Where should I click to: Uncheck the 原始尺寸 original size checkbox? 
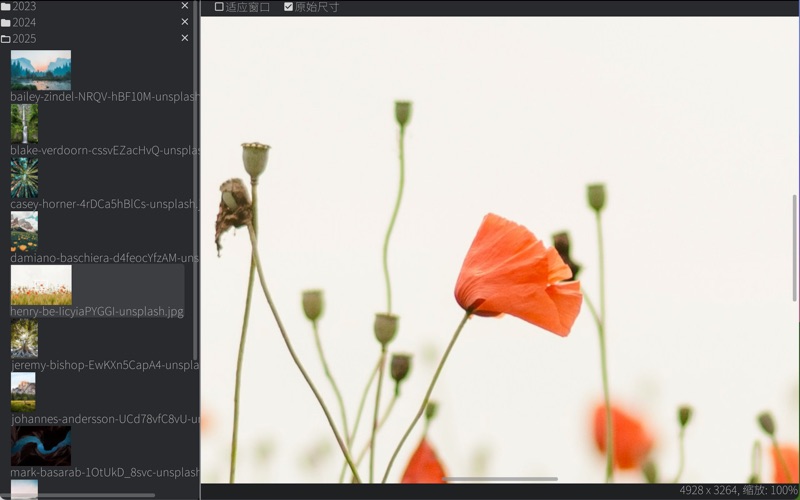(x=289, y=7)
